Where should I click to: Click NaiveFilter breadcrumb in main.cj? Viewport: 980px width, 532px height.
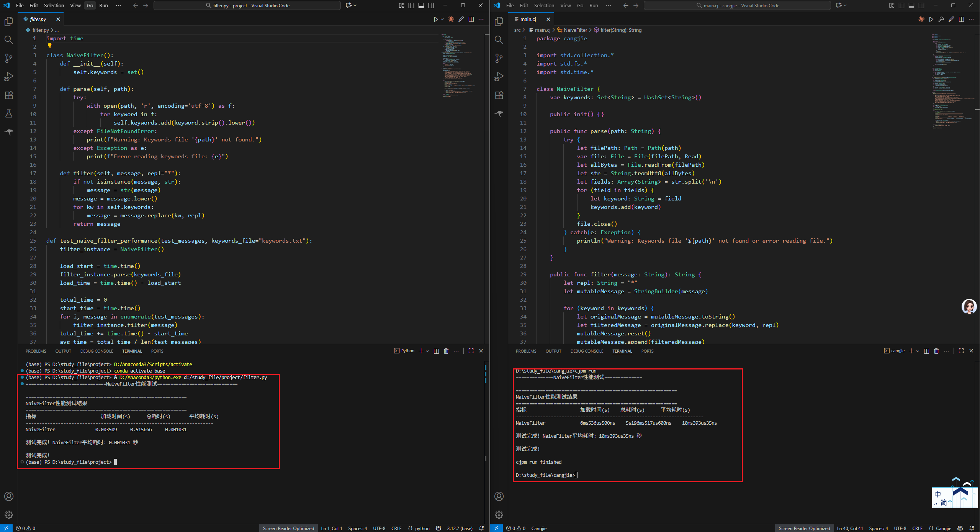tap(575, 30)
